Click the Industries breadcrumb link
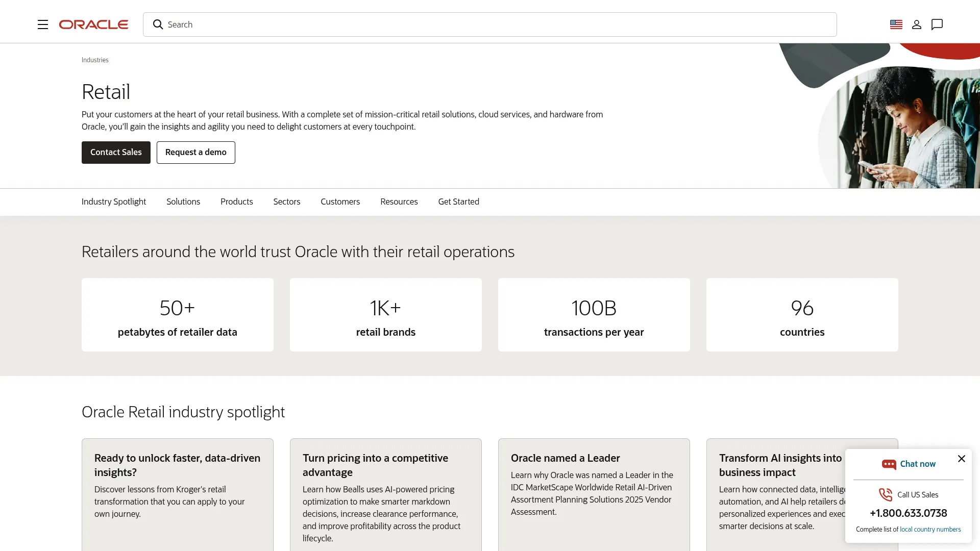980x551 pixels. [x=95, y=60]
